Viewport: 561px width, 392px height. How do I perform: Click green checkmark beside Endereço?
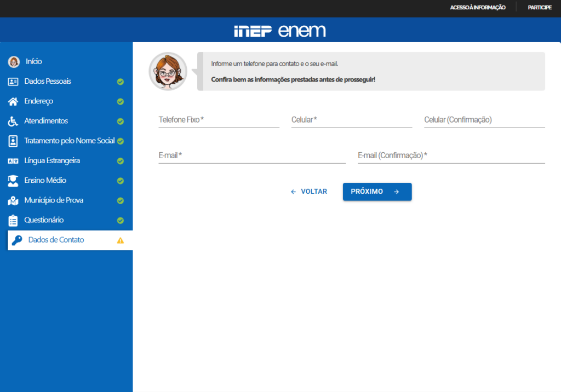pos(121,102)
